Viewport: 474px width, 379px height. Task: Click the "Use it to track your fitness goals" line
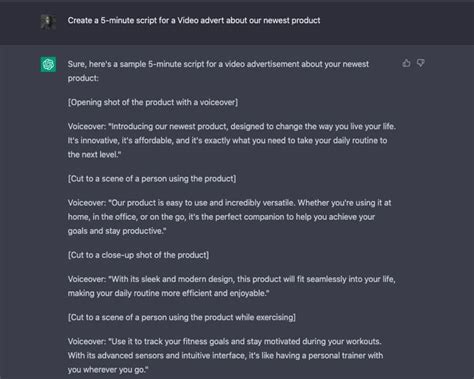(x=224, y=342)
